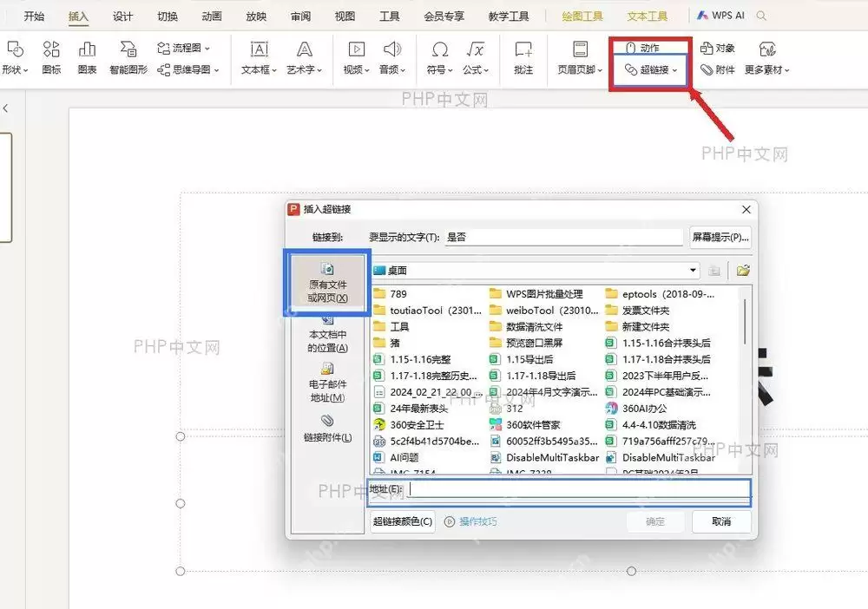
Task: Open the Equation (公式) dropdown
Action: click(476, 57)
